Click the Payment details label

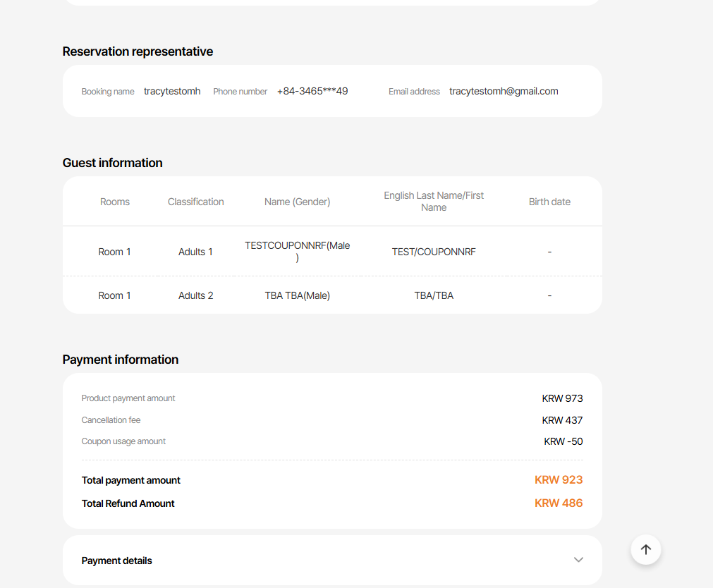click(x=117, y=561)
